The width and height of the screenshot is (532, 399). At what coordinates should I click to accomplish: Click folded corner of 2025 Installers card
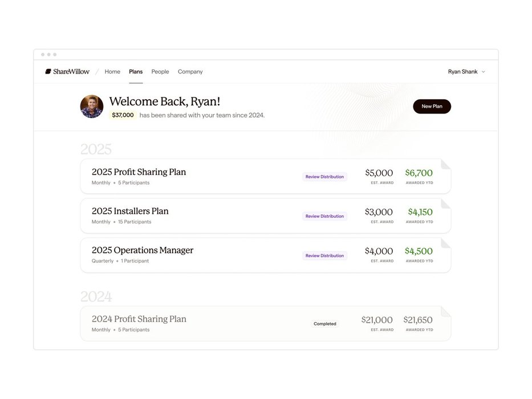pyautogui.click(x=446, y=203)
